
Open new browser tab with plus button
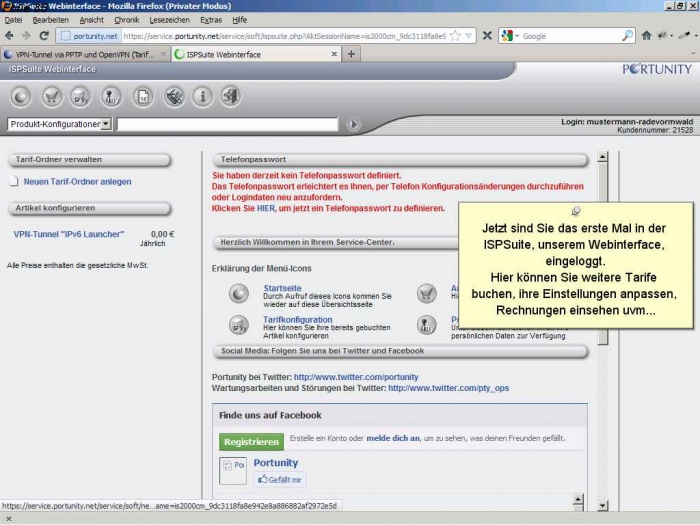tap(351, 54)
